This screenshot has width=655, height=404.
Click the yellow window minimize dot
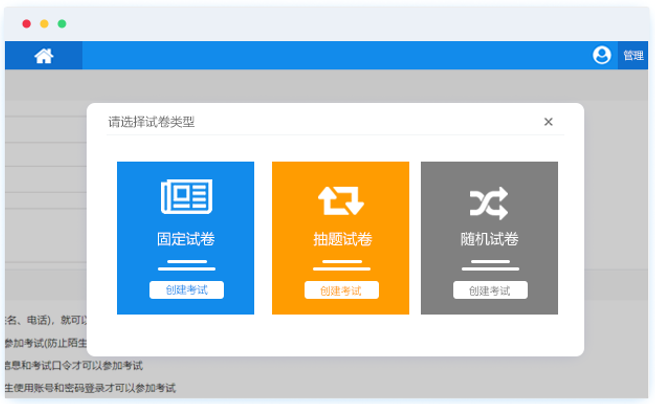(x=44, y=23)
